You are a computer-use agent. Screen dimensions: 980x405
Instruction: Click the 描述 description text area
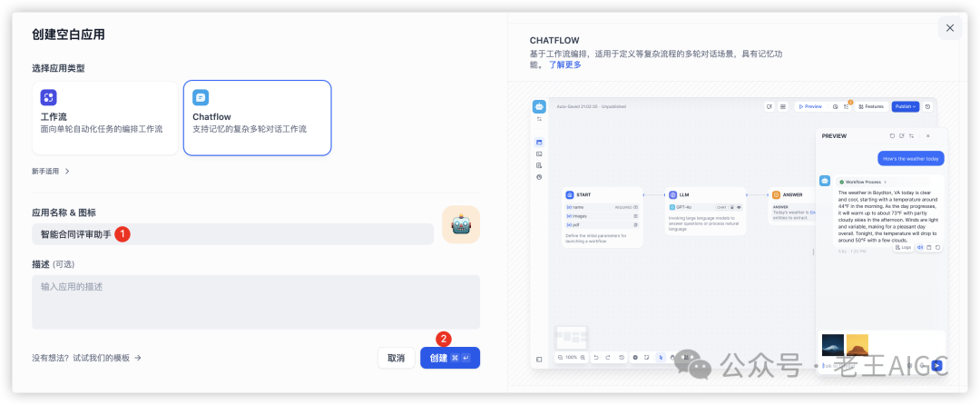click(x=256, y=301)
